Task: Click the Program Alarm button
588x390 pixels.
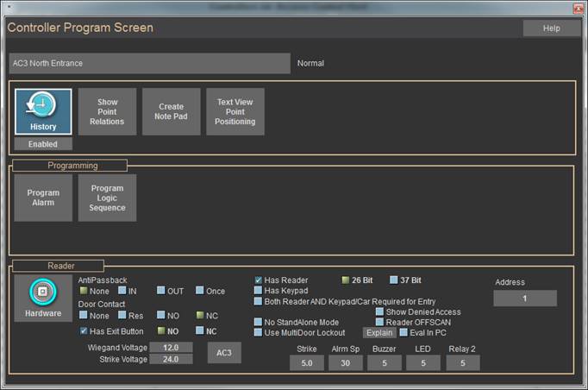Action: pos(43,198)
